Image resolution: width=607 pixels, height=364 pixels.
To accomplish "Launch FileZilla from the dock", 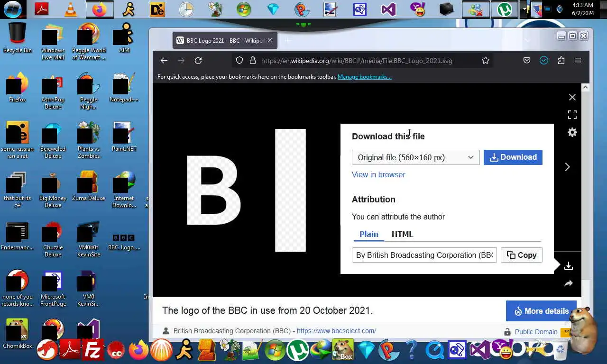I will tap(93, 351).
